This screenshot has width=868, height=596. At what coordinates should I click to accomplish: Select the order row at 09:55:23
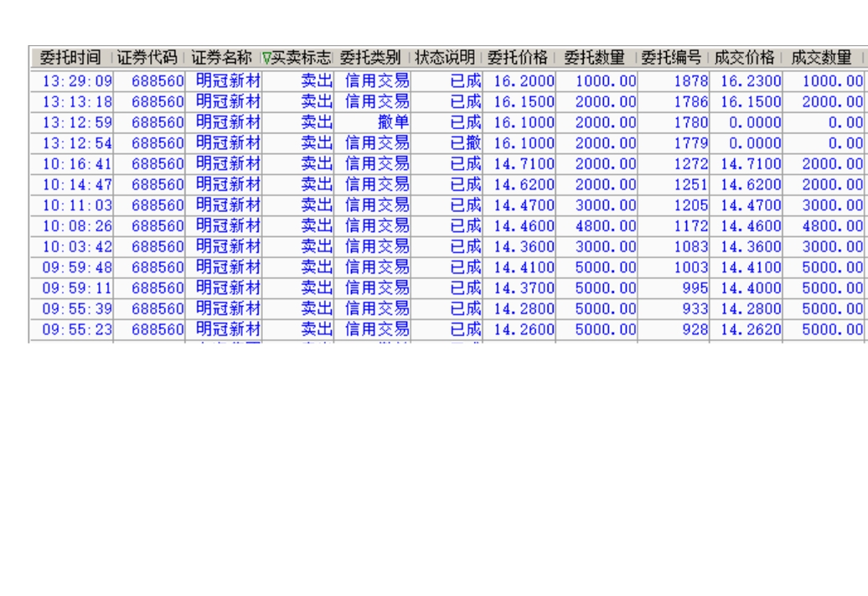447,329
